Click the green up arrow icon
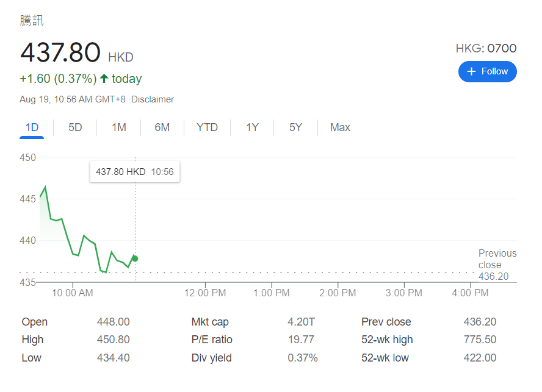The image size is (542, 392). (104, 79)
